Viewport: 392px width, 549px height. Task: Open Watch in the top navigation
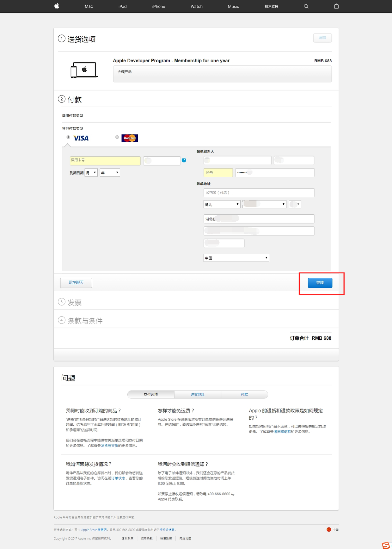pos(197,6)
